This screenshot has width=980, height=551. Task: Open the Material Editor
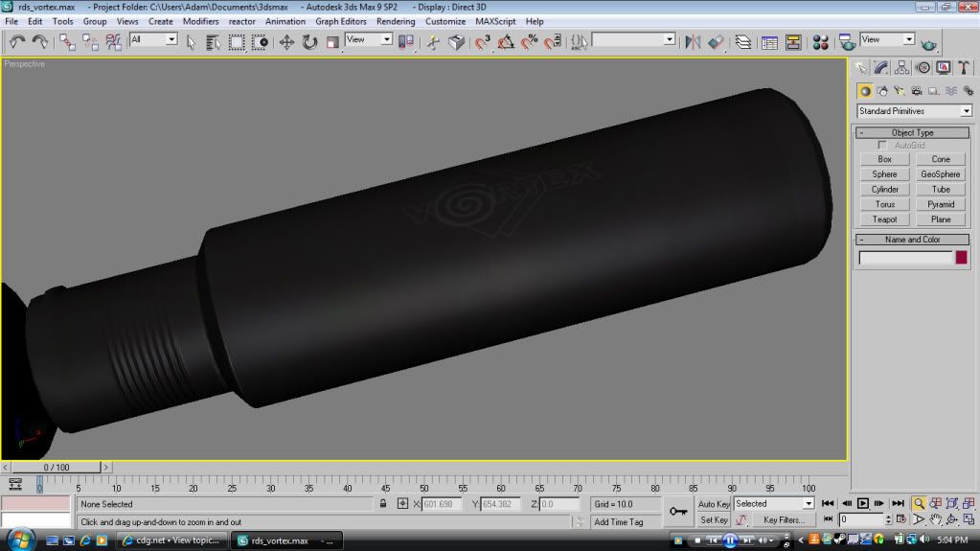820,42
